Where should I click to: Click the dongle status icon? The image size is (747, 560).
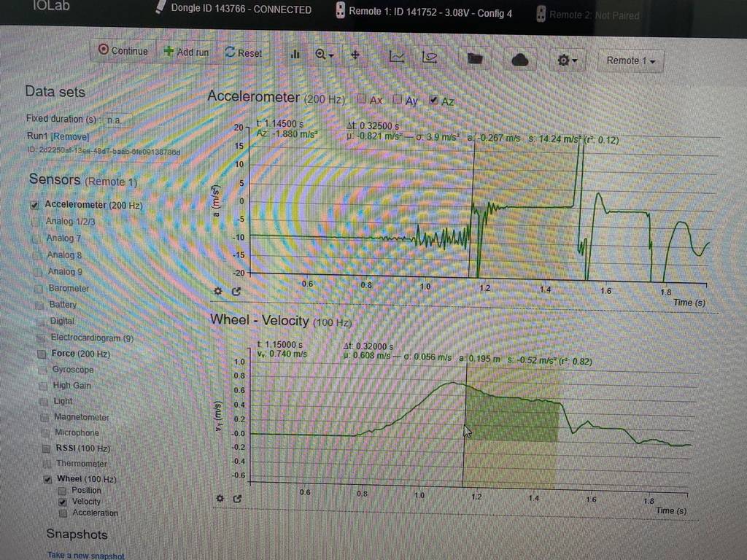click(160, 7)
